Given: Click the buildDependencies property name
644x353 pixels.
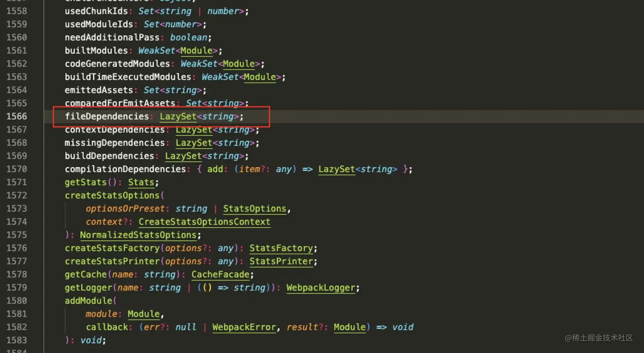Looking at the screenshot, I should pos(109,156).
